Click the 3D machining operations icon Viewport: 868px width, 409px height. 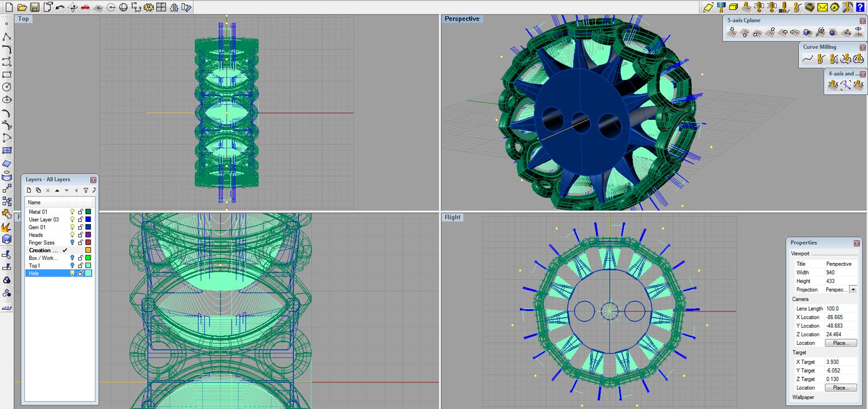pos(771,7)
